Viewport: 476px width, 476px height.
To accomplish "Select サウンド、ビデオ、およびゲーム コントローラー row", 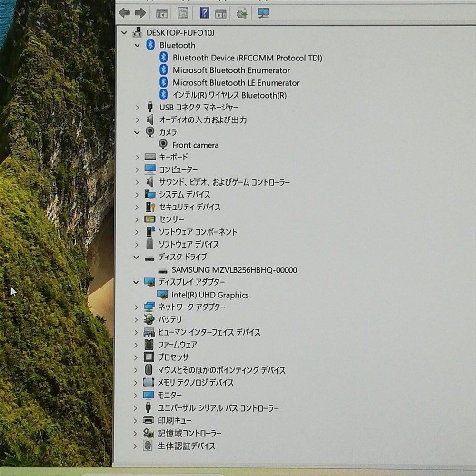I will point(224,182).
